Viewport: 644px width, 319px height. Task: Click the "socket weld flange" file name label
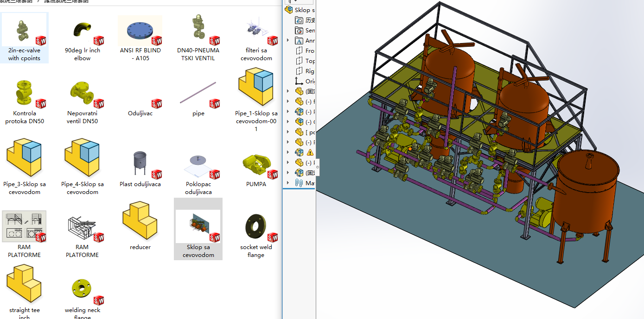click(256, 251)
